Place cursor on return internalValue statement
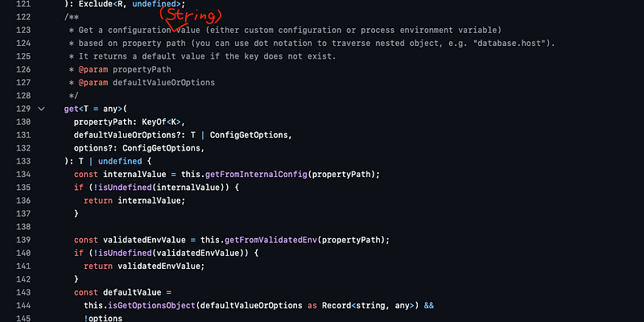Viewport: 644px width, 322px height. [134, 200]
